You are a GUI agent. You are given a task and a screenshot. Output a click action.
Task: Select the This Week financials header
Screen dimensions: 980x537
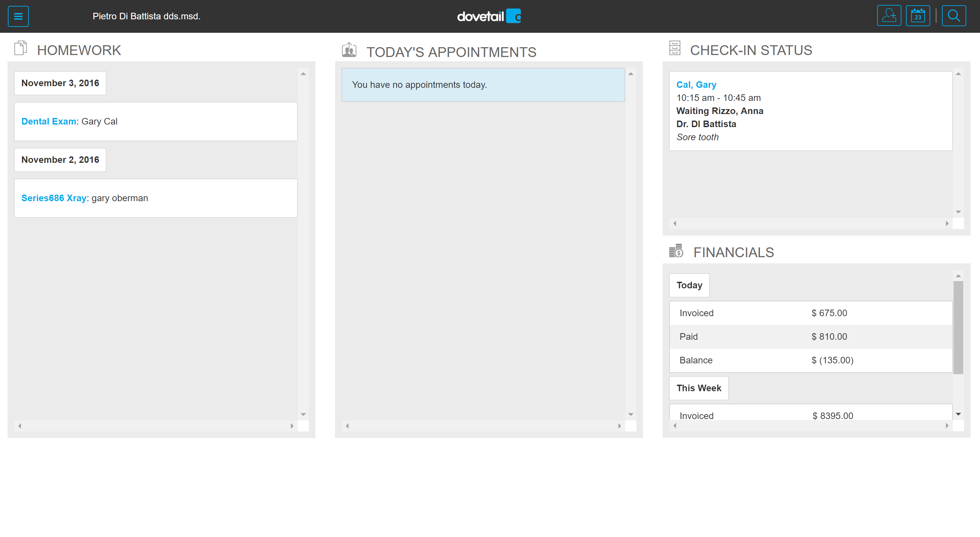point(698,388)
